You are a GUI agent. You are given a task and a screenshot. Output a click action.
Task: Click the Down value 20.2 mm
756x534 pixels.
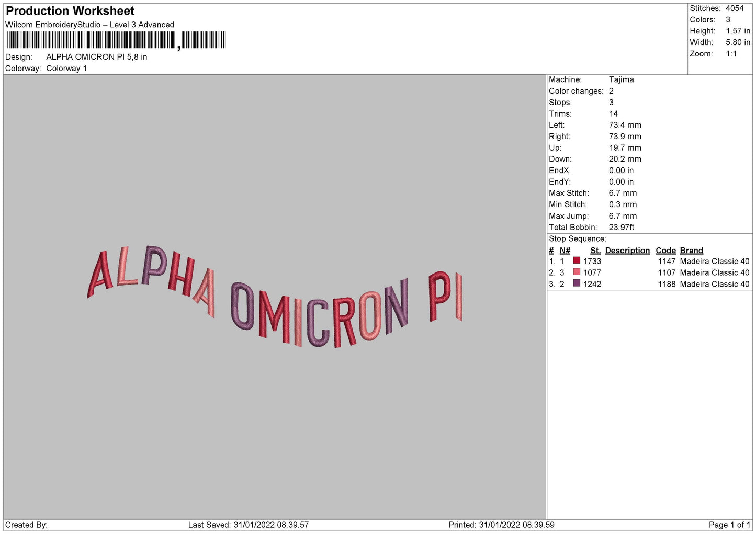(x=625, y=159)
